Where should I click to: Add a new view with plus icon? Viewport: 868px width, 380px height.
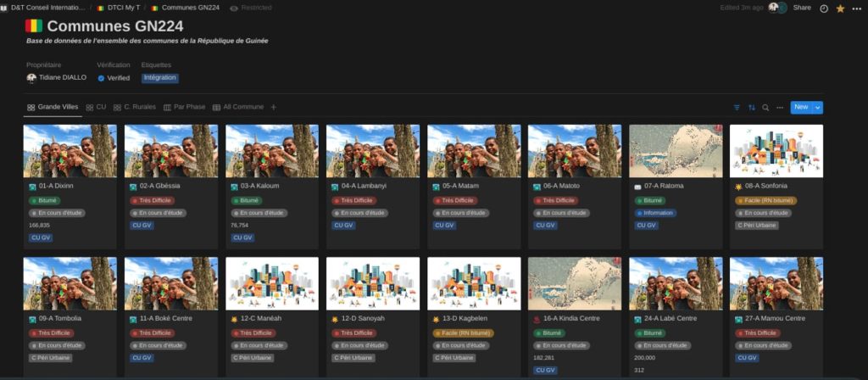coord(273,108)
